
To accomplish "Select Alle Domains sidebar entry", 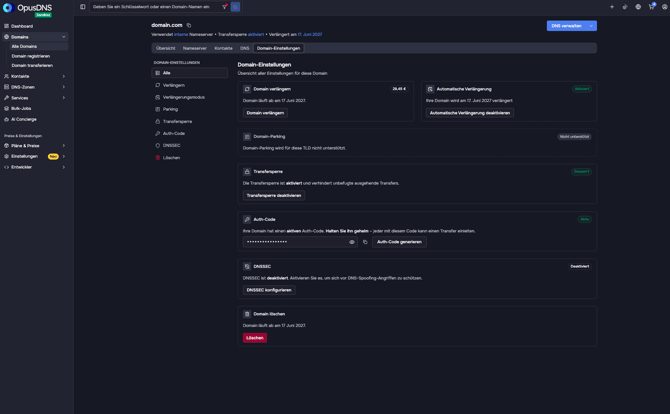I will tap(38, 46).
